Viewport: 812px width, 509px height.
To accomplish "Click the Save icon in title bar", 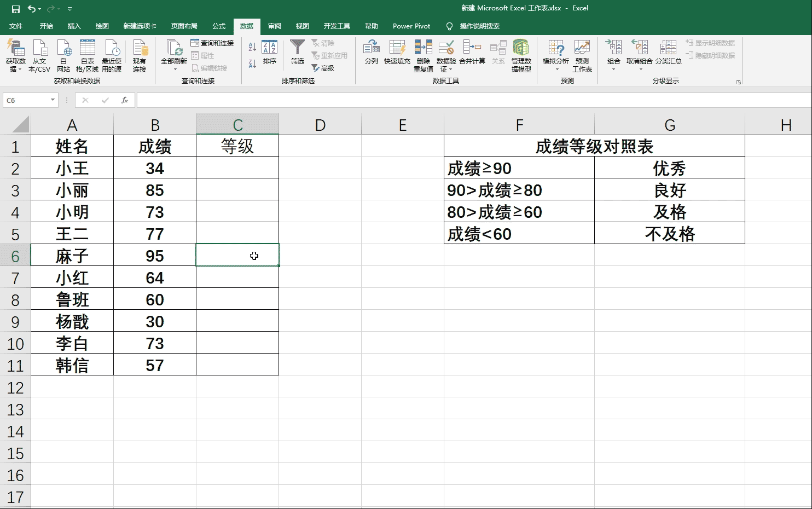I will (16, 9).
